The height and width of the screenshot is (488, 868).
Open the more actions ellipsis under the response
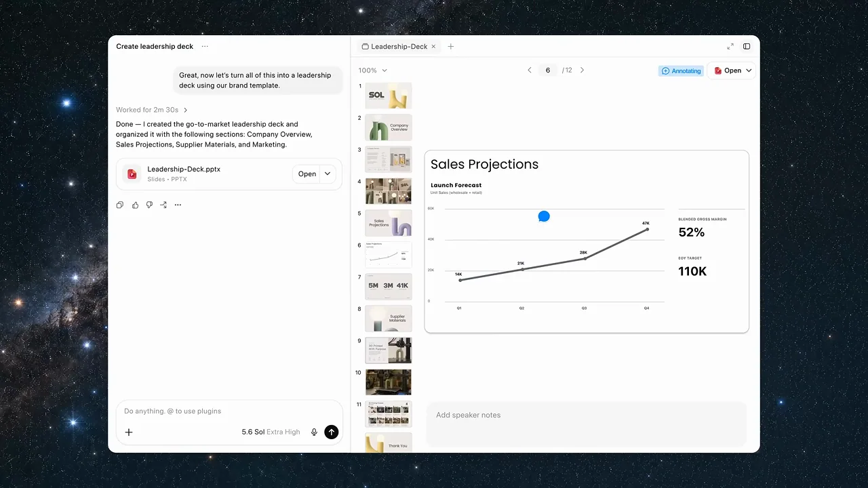(178, 205)
